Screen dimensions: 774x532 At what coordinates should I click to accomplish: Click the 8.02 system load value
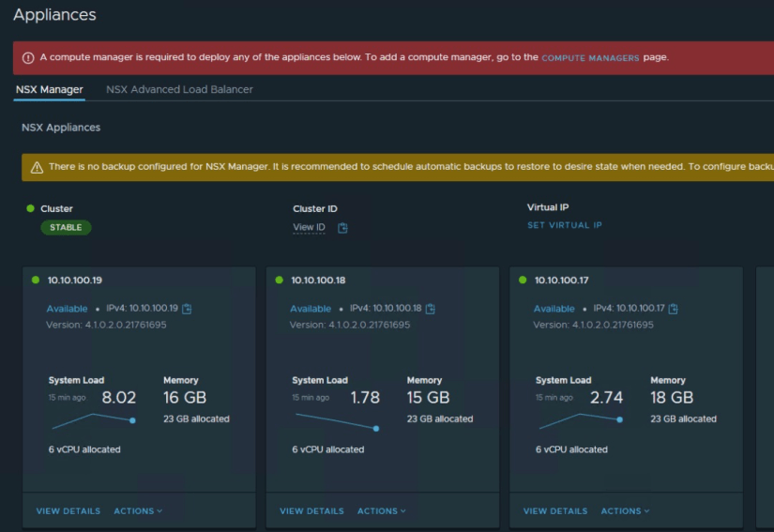coord(118,397)
